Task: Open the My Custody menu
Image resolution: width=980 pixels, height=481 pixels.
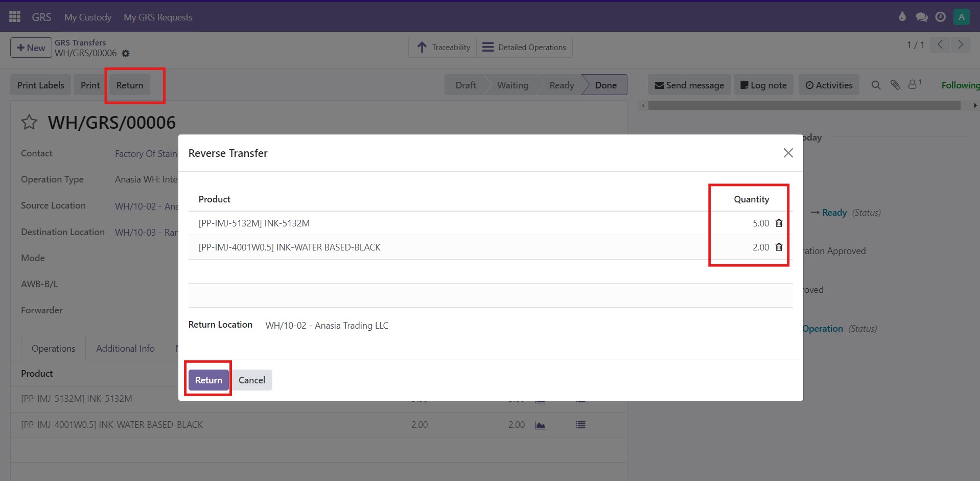Action: [88, 17]
